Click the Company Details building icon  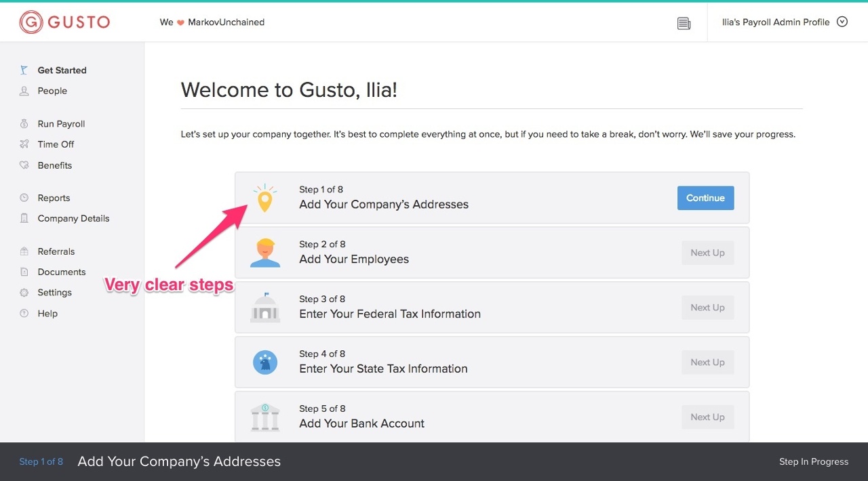pos(24,218)
